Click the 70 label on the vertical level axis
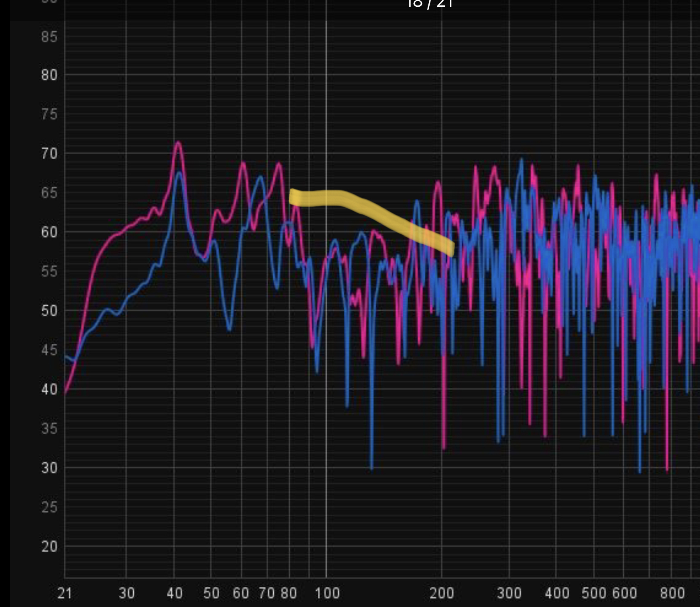Screen dimensions: 700x607 49,153
